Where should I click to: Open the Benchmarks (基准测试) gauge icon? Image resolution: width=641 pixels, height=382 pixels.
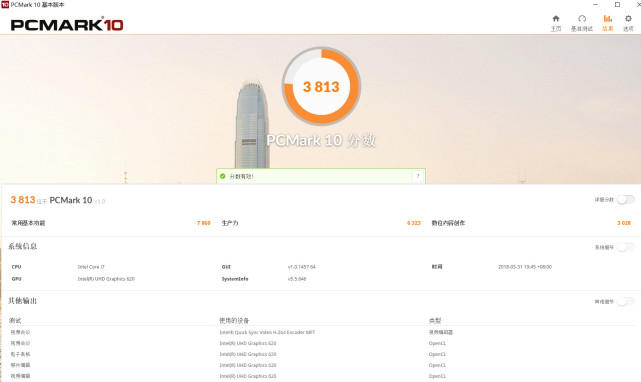[582, 23]
